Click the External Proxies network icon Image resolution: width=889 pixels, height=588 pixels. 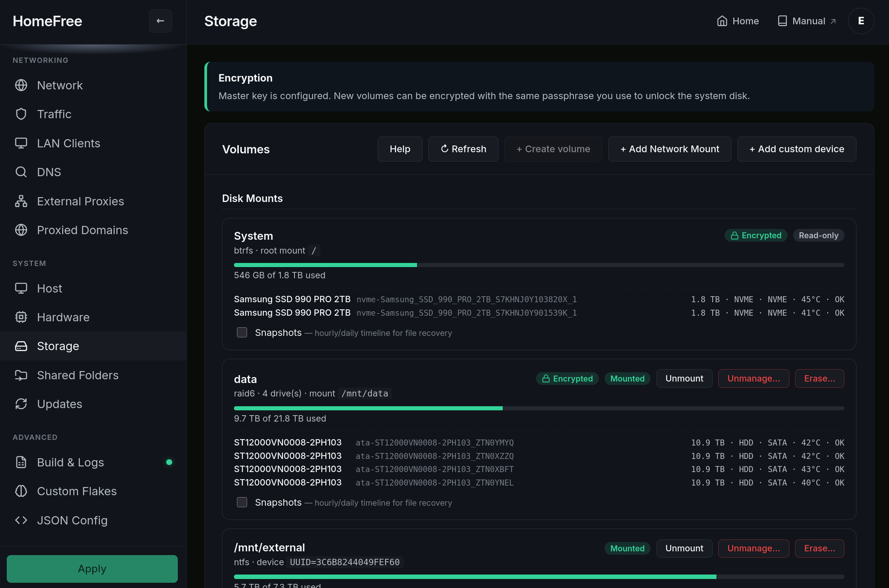[21, 201]
